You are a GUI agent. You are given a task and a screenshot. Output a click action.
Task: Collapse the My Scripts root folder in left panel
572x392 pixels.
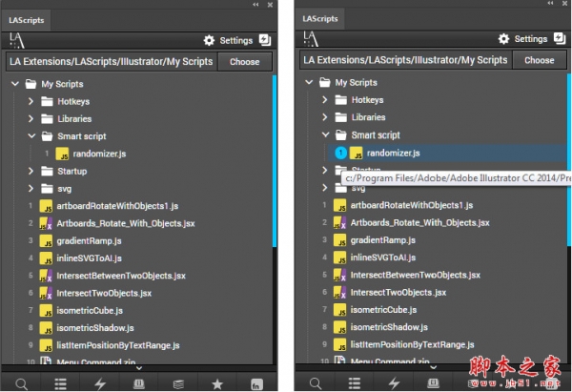tap(15, 83)
